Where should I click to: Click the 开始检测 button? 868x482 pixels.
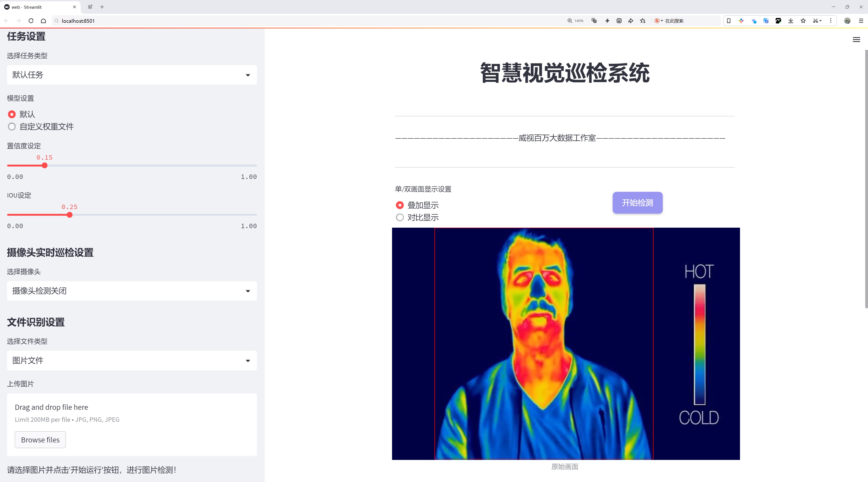coord(637,203)
